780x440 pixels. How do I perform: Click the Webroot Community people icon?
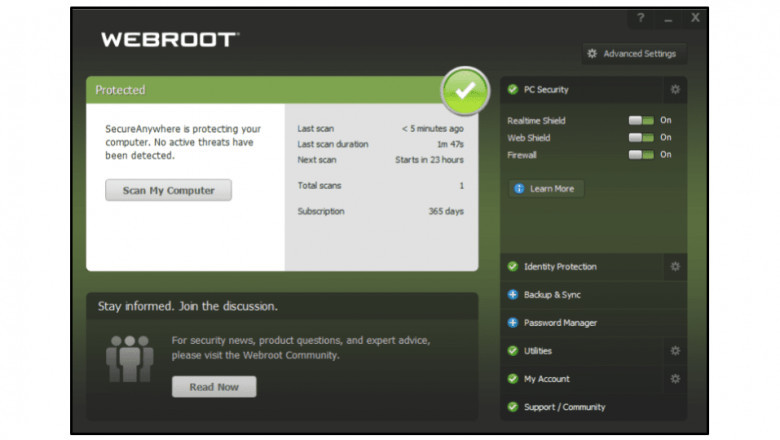(129, 358)
